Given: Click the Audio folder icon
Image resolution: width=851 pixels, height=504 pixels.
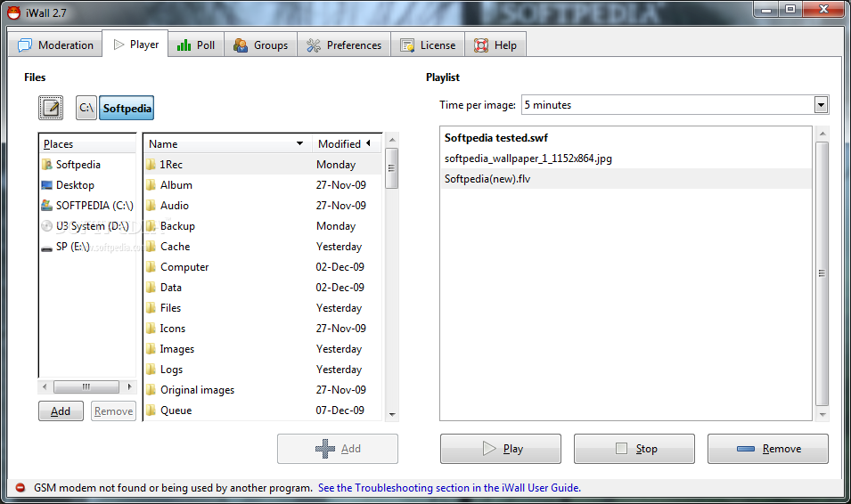Looking at the screenshot, I should (151, 206).
